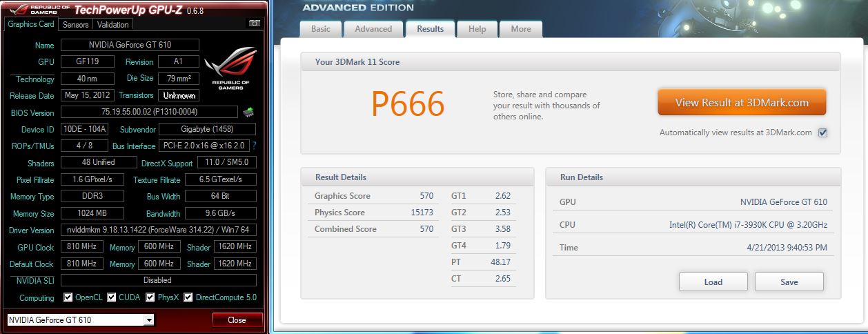Click the Bus Width field 64 Bit

click(220, 197)
